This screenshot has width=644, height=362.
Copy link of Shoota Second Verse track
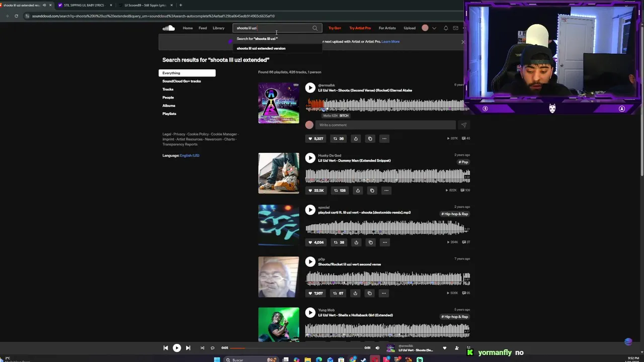pyautogui.click(x=370, y=139)
